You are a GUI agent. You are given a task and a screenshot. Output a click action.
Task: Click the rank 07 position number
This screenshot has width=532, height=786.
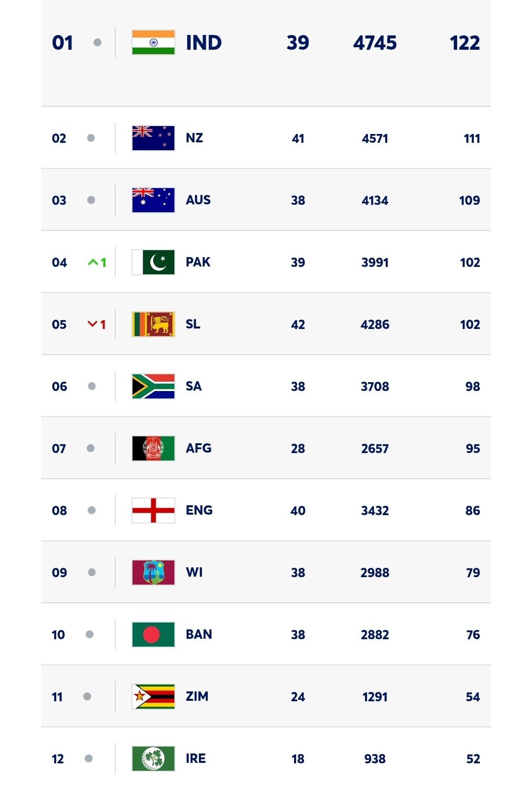[x=59, y=449]
